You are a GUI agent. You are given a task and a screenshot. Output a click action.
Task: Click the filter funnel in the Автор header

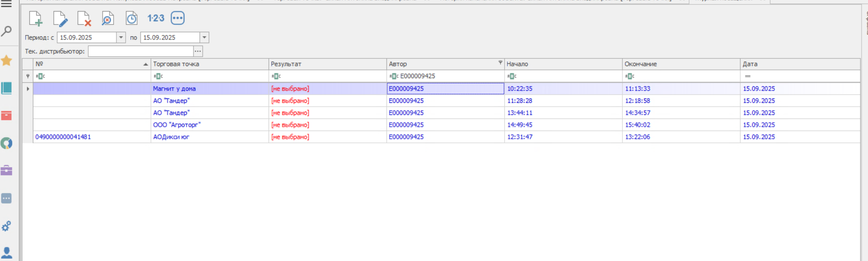pos(500,62)
